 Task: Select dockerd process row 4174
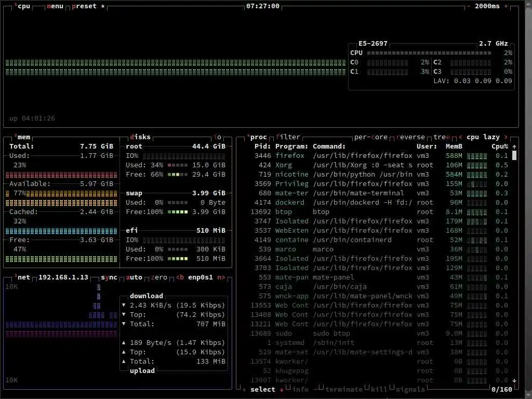tap(374, 203)
